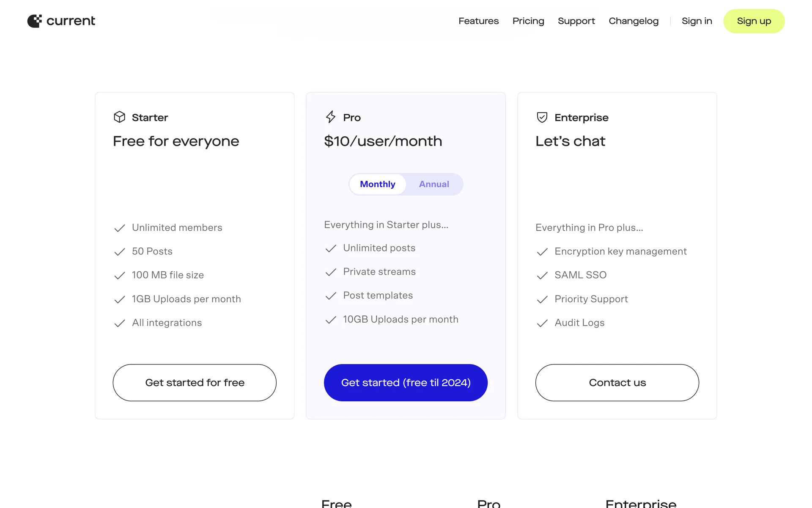Click the checkmark next to Audit Logs

click(x=542, y=323)
